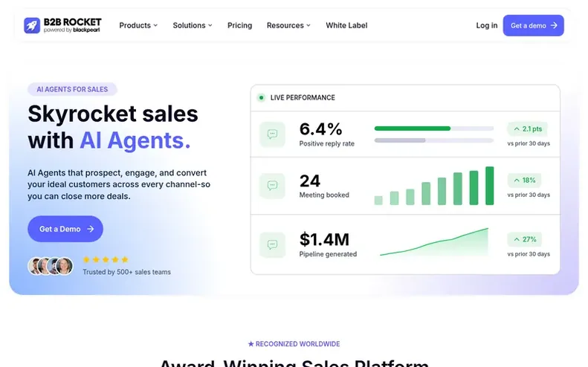The width and height of the screenshot is (588, 367).
Task: Click the 24 Meeting booked value
Action: tap(310, 181)
